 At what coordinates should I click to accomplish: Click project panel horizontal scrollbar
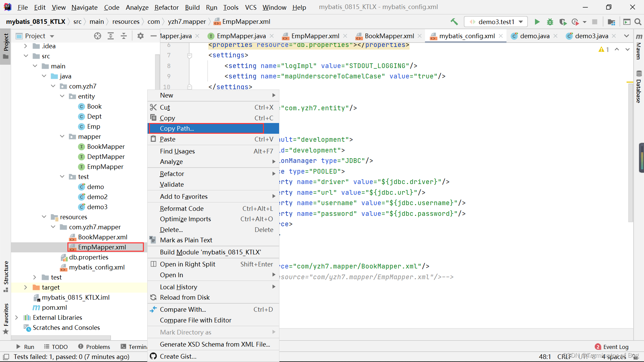pos(61,338)
